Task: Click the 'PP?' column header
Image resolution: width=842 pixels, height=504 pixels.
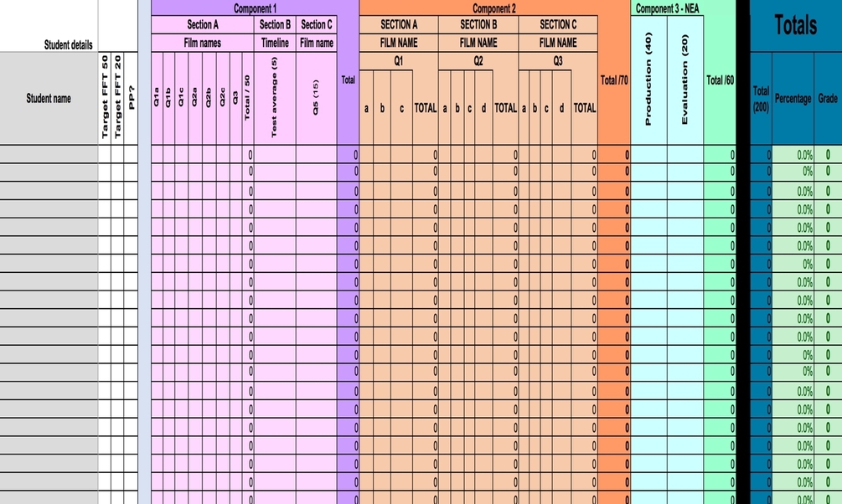Action: click(131, 98)
